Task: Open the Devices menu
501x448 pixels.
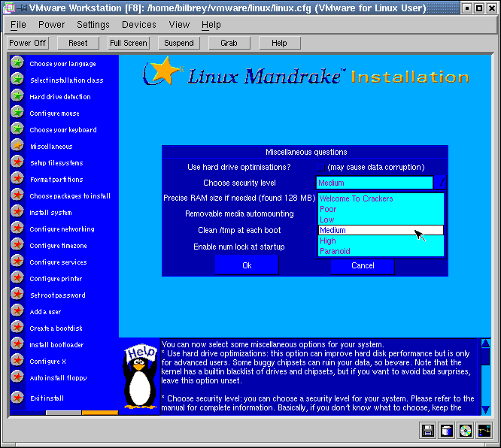Action: pyautogui.click(x=139, y=25)
